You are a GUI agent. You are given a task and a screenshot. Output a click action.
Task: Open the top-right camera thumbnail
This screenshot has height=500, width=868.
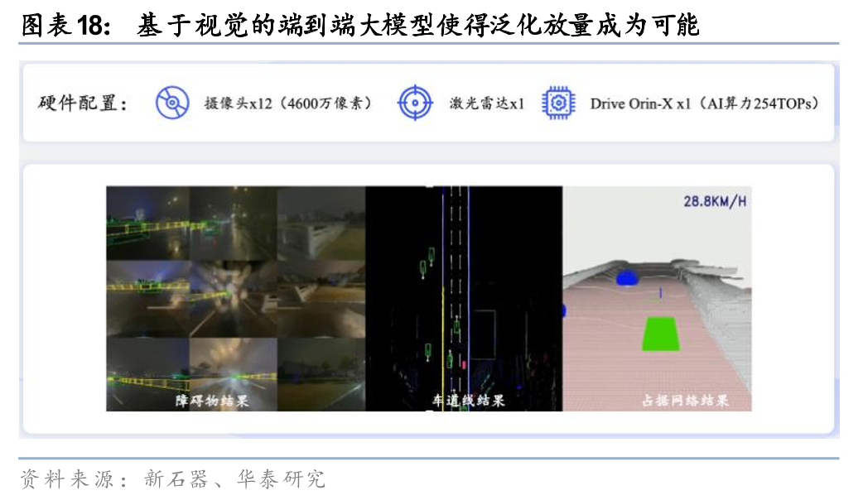click(x=321, y=219)
